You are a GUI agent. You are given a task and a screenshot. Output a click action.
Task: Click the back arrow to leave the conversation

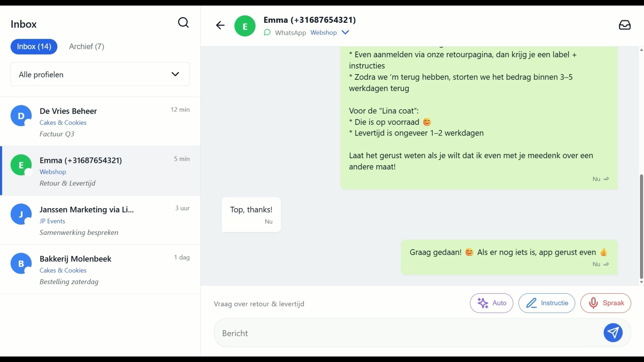pos(220,25)
